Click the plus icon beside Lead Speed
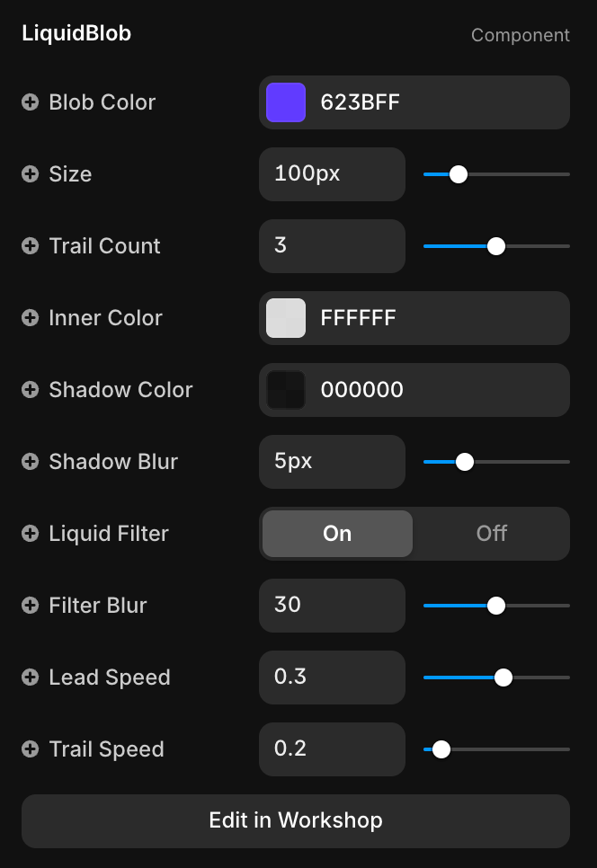The width and height of the screenshot is (597, 868). [x=31, y=678]
